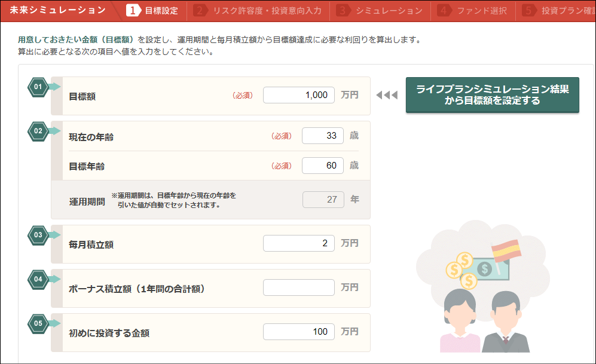Click the 目標年齢 input field showing 60
Viewport: 596px width, 364px height.
[x=323, y=166]
